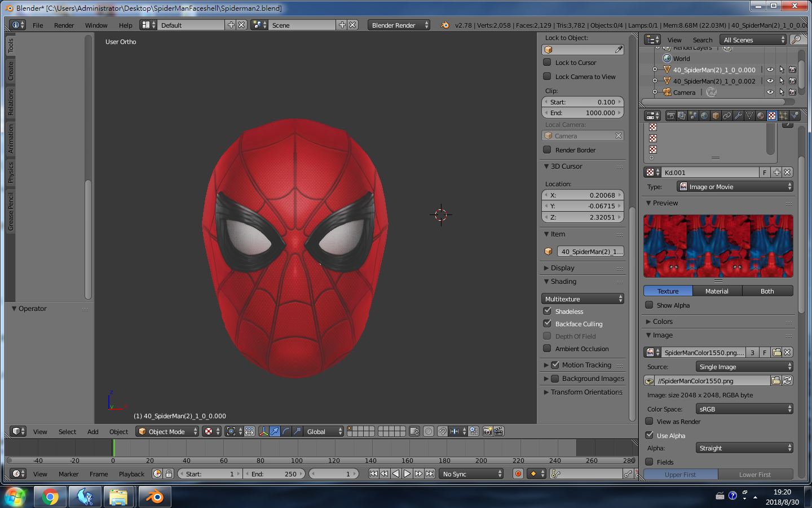812x508 pixels.
Task: Enable Ambient Occlusion checkbox
Action: pyautogui.click(x=547, y=348)
